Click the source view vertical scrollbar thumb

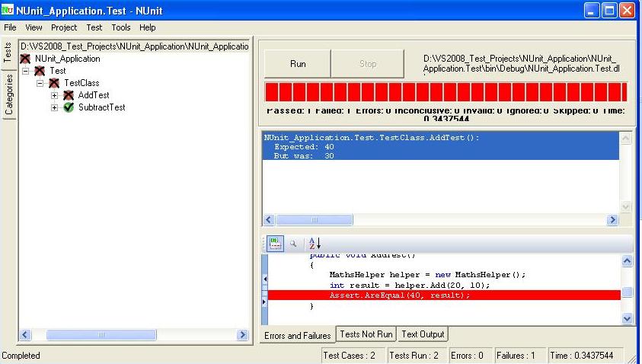click(x=628, y=292)
